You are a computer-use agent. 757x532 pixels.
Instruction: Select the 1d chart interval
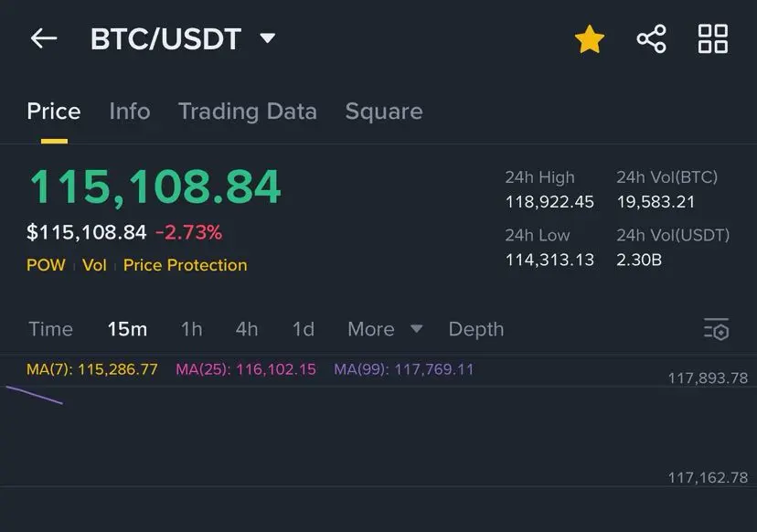point(304,329)
